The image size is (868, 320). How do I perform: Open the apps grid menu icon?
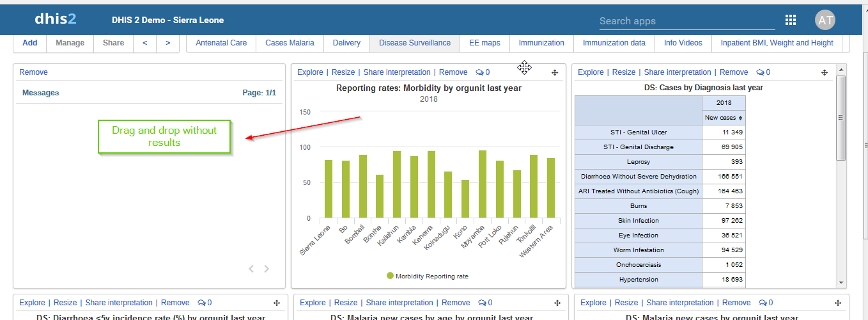tap(791, 20)
